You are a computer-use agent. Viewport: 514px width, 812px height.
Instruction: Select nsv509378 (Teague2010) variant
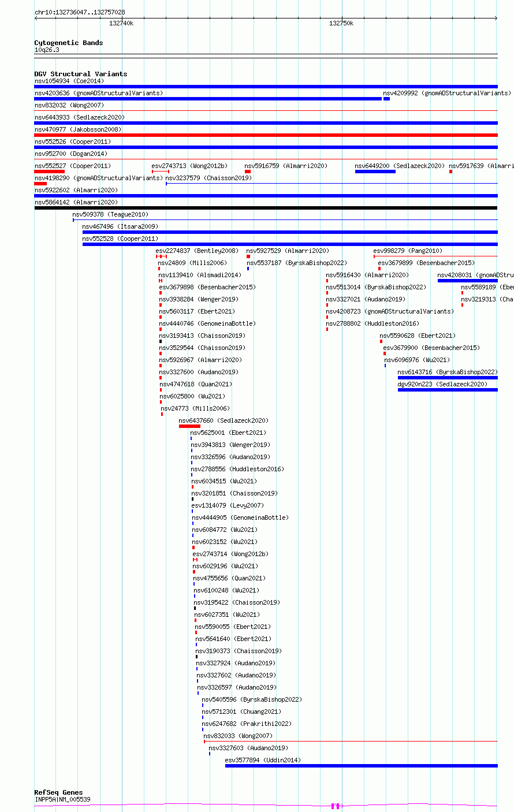click(111, 214)
